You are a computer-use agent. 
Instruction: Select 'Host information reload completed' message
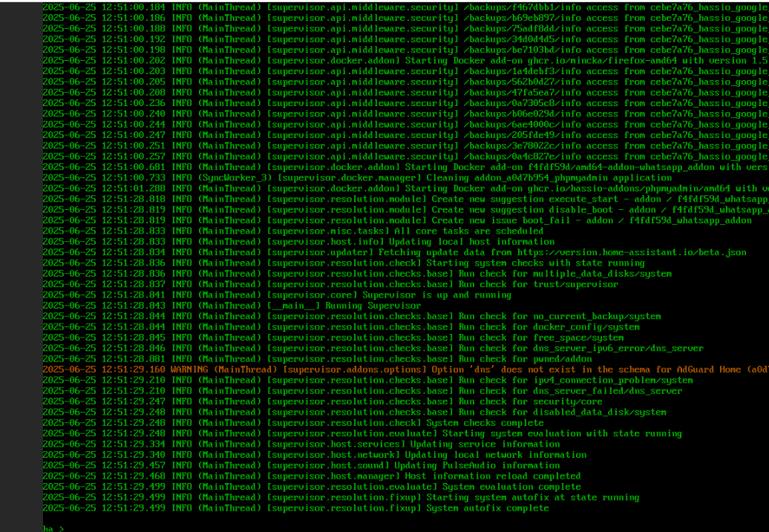coord(312,476)
